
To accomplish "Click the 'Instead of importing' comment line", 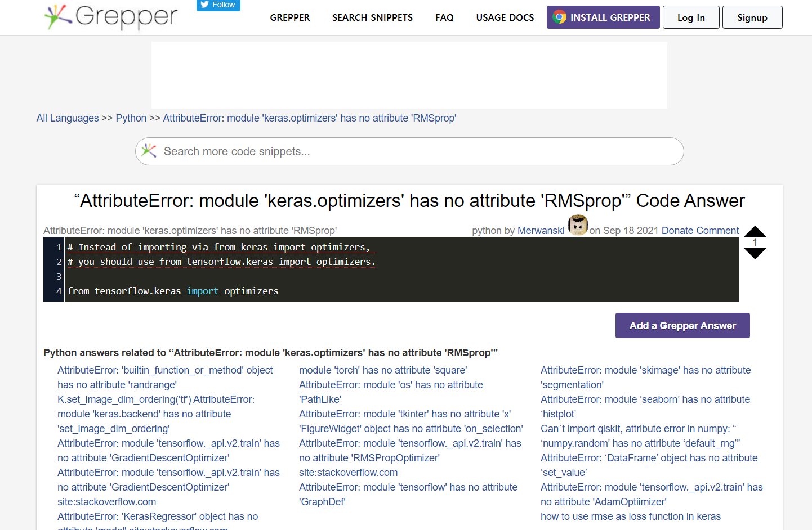I will (x=218, y=247).
